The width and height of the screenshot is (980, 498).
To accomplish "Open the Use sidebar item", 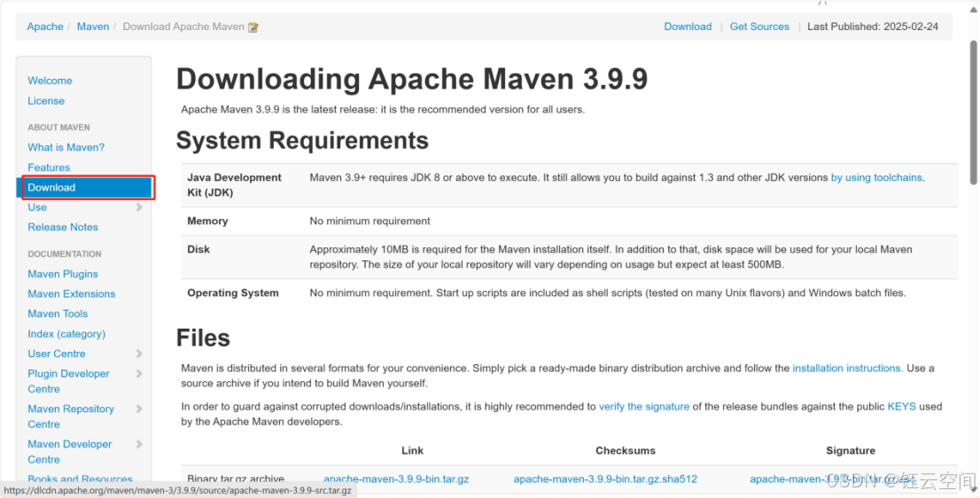I will pos(37,207).
